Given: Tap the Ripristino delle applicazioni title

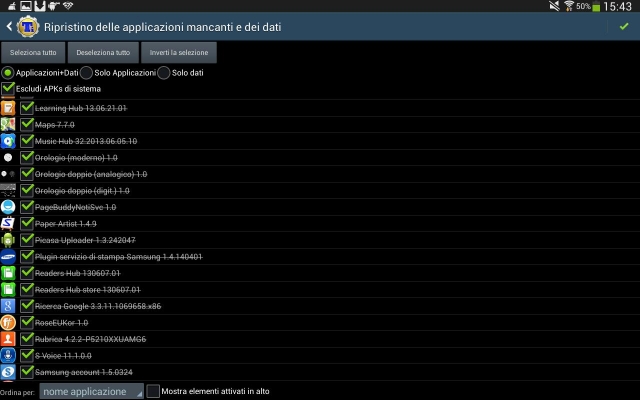Looking at the screenshot, I should click(x=162, y=27).
